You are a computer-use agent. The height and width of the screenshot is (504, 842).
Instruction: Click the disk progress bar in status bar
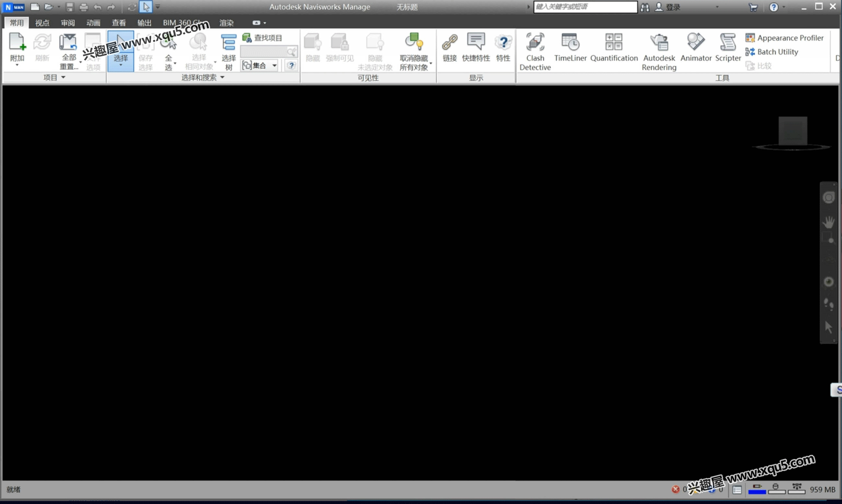(776, 489)
